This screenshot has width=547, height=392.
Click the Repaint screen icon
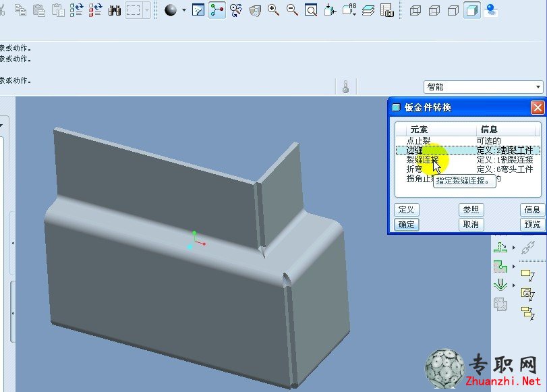[x=198, y=10]
